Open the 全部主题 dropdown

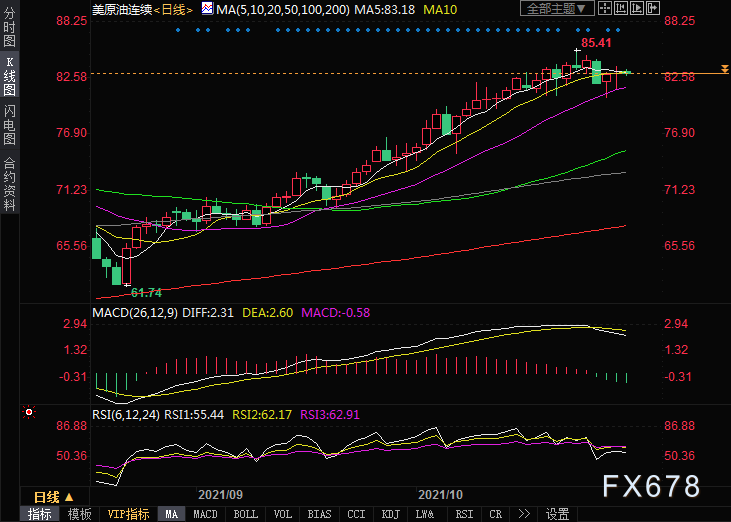[557, 8]
